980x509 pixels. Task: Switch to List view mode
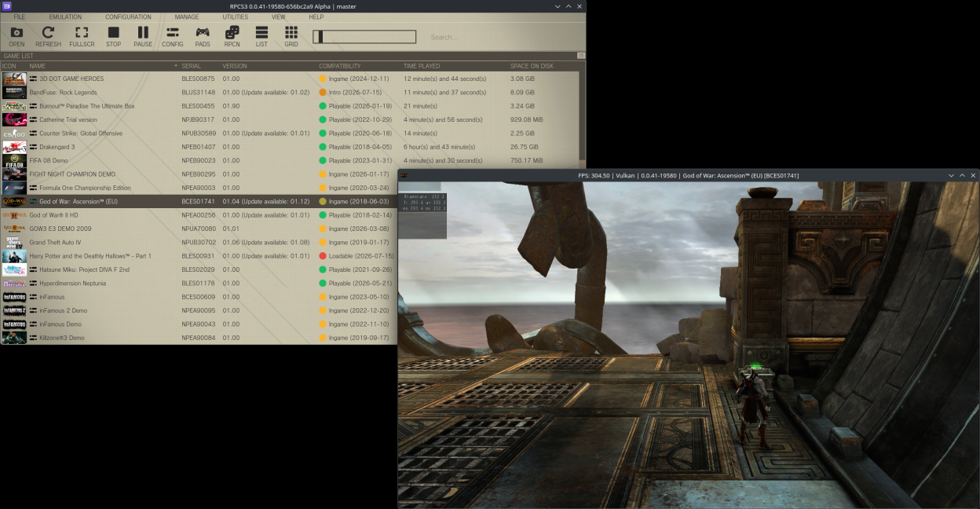coord(261,36)
